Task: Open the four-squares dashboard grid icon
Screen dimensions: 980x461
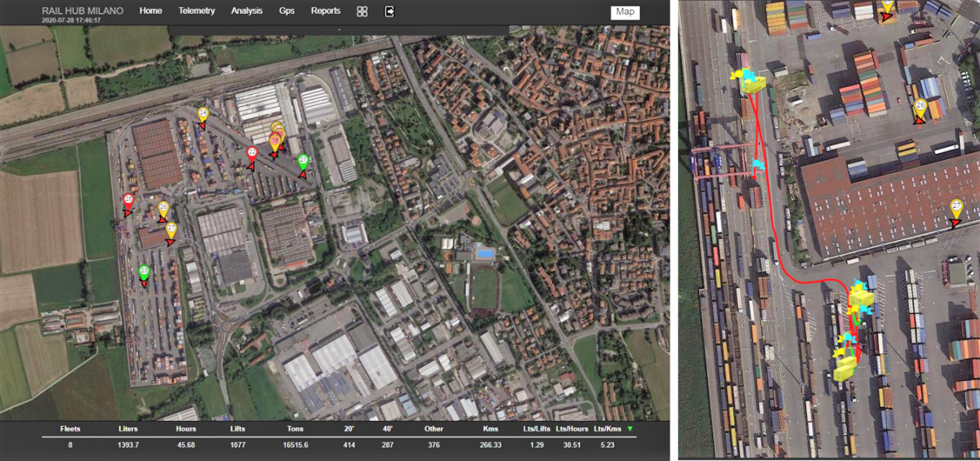Action: (362, 11)
